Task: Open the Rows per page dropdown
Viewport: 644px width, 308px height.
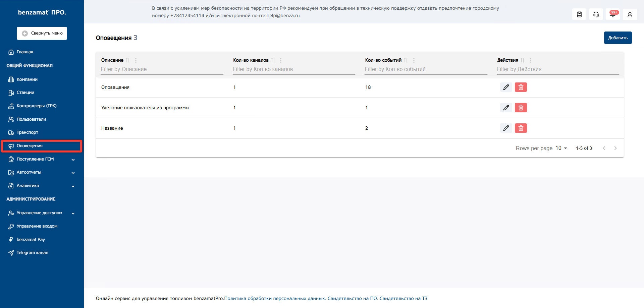Action: [561, 148]
